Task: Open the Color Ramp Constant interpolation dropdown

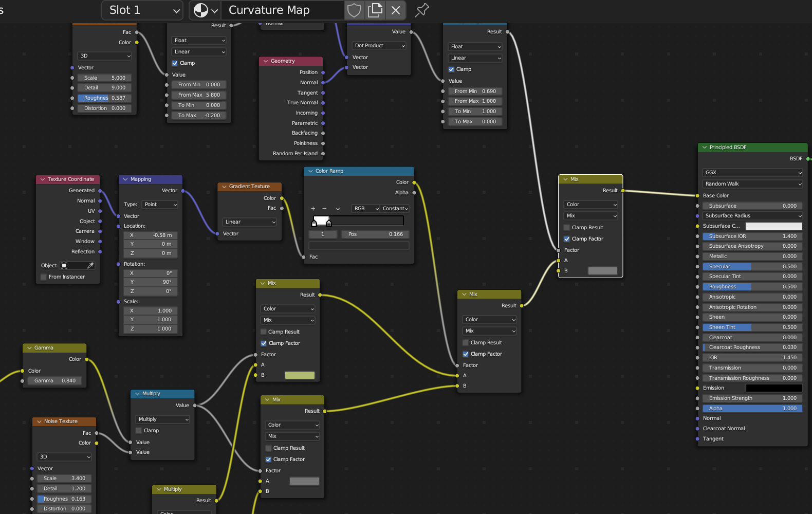Action: [x=395, y=209]
